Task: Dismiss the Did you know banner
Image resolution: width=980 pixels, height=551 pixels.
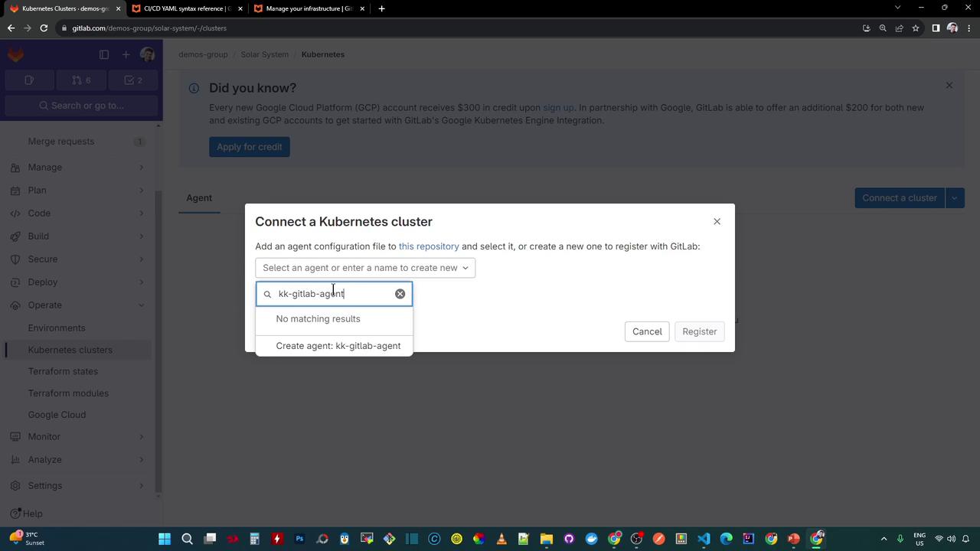Action: (949, 85)
